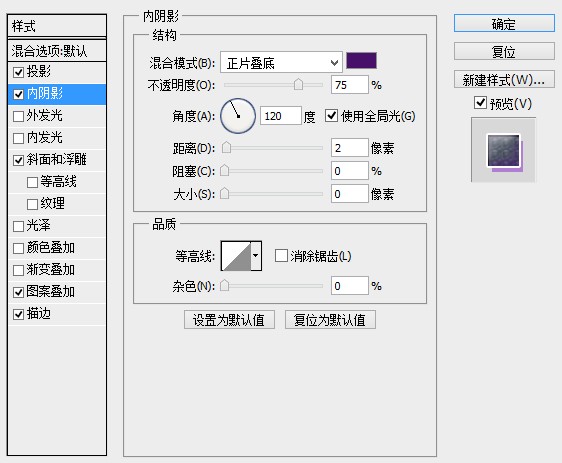Click the 新建样式(W)... button
The height and width of the screenshot is (463, 562).
click(504, 79)
